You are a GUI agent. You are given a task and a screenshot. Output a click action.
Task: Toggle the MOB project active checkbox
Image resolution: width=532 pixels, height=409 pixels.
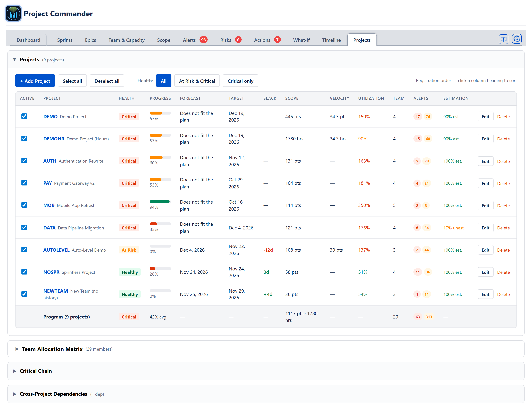[24, 205]
